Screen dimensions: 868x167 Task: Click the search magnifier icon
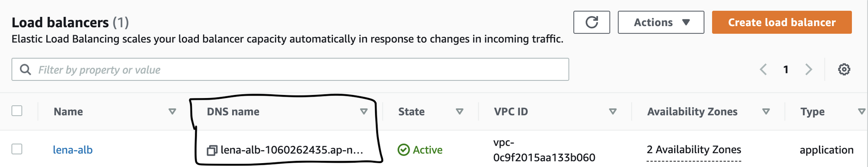click(x=26, y=69)
